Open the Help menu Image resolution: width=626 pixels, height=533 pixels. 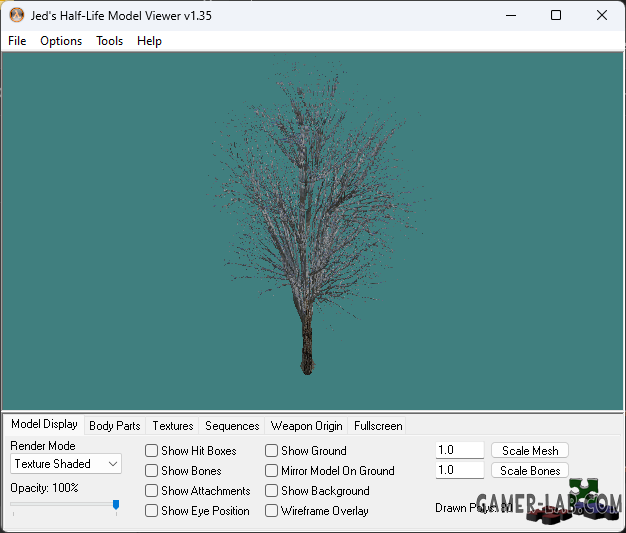coord(149,41)
